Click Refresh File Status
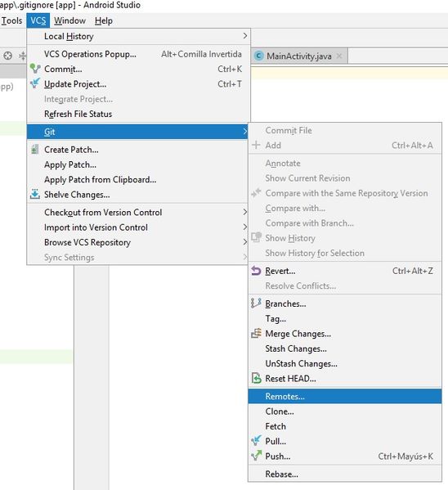448x490 pixels. click(138, 114)
